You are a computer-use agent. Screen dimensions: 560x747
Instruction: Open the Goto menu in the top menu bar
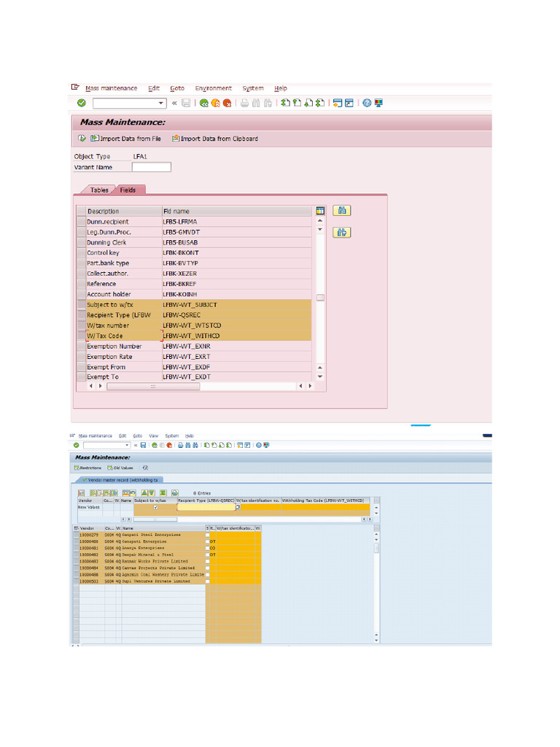coord(177,88)
